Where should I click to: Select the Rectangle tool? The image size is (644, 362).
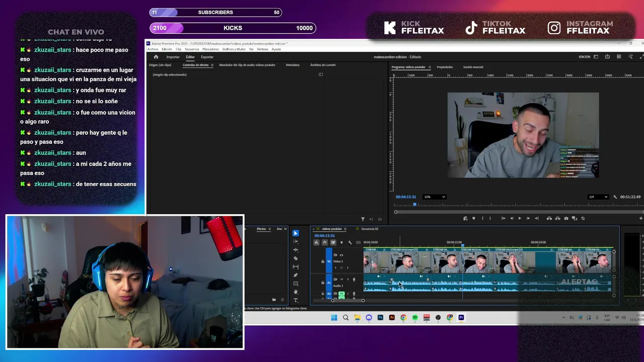tap(295, 284)
